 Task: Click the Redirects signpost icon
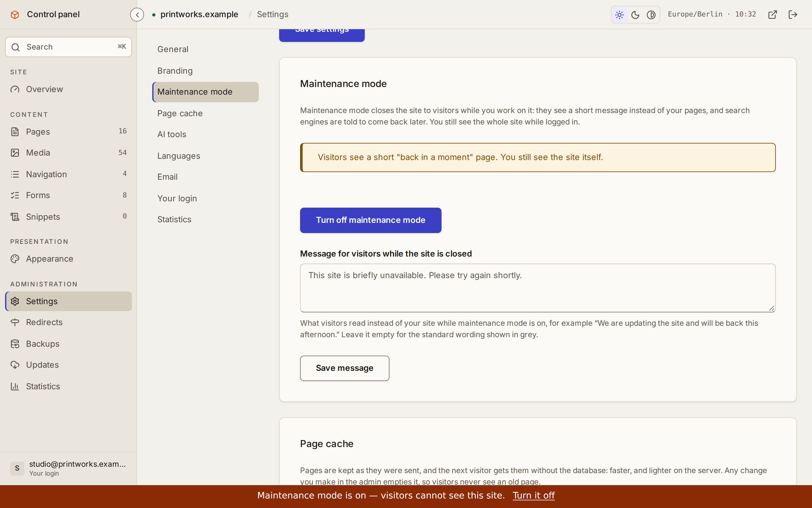[x=15, y=322]
